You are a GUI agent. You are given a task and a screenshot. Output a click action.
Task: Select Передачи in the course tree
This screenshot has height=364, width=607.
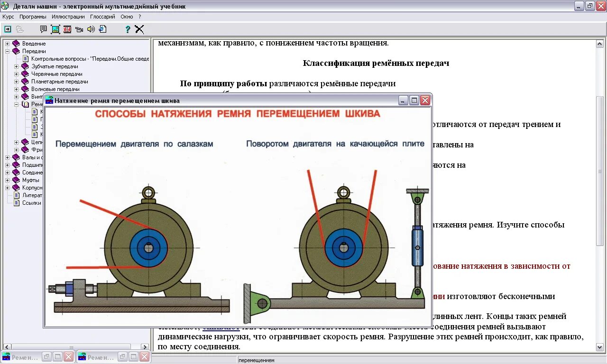click(34, 51)
